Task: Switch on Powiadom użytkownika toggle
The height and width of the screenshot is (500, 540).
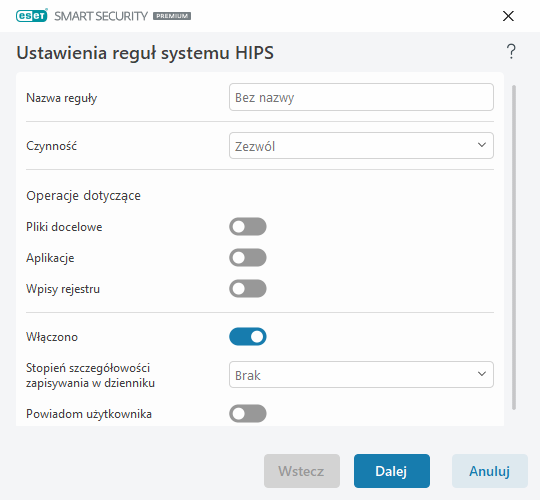Action: (248, 414)
